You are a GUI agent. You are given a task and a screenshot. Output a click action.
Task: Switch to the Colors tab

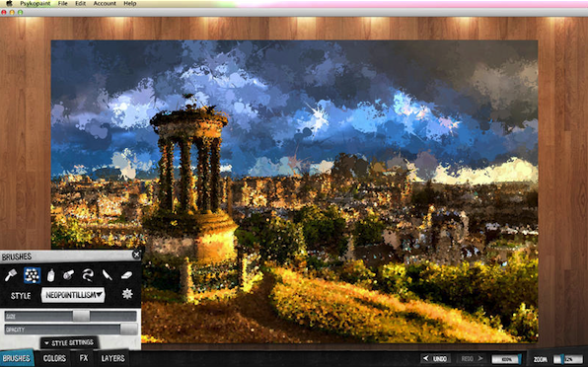[x=54, y=358]
